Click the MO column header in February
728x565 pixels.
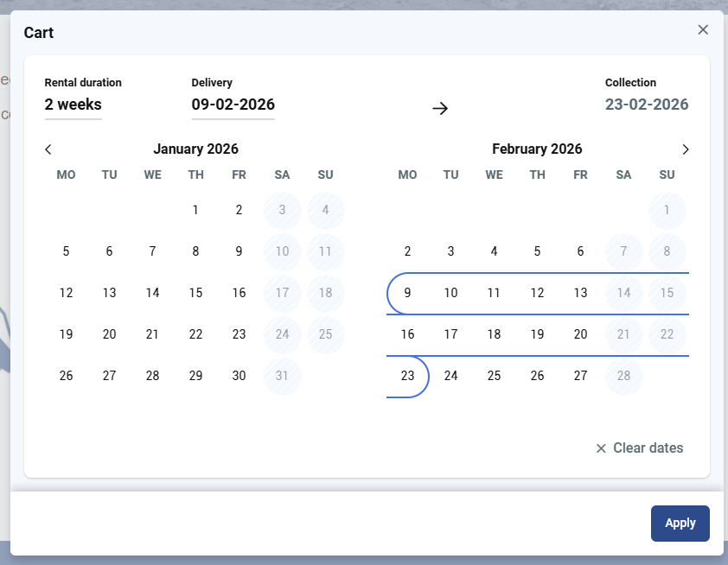407,175
